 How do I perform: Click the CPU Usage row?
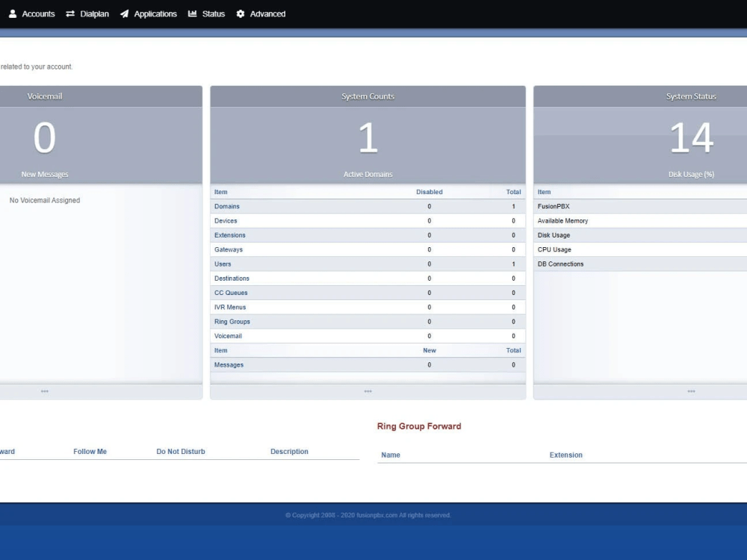(x=640, y=249)
